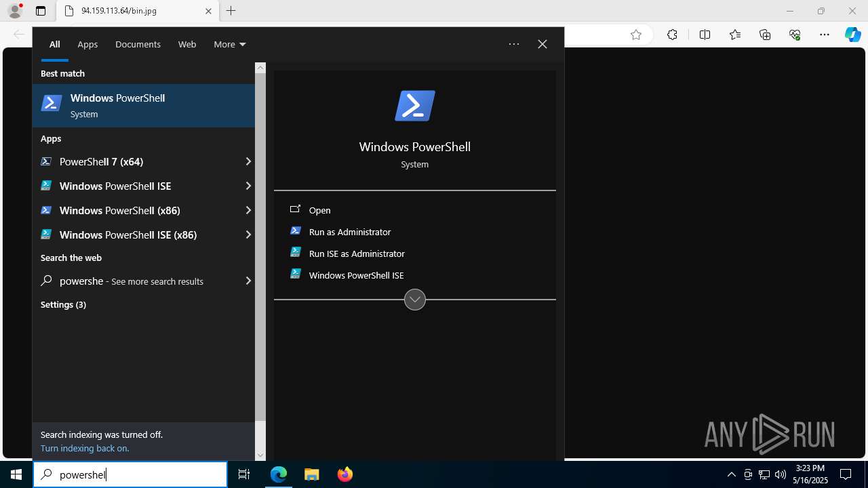Click the search magnifier icon beside powershe
868x488 pixels.
46,281
